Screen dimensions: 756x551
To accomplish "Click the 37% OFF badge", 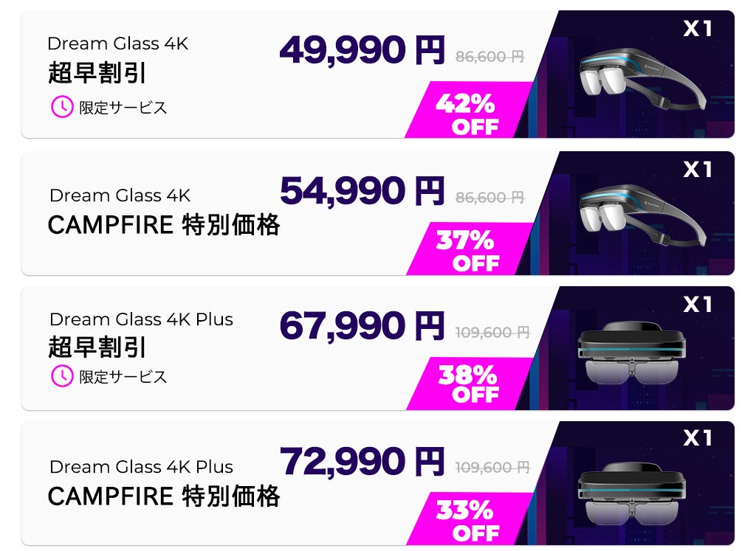I will click(467, 251).
